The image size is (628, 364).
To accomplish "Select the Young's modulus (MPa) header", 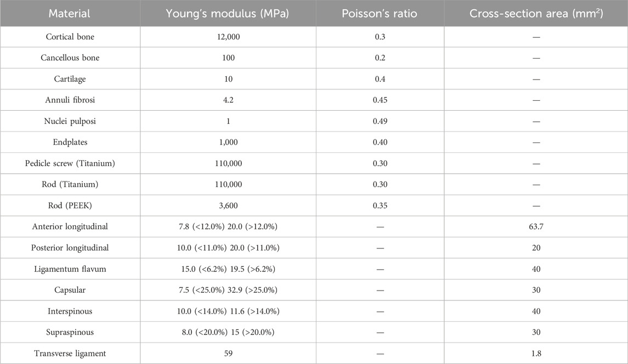I will [228, 14].
